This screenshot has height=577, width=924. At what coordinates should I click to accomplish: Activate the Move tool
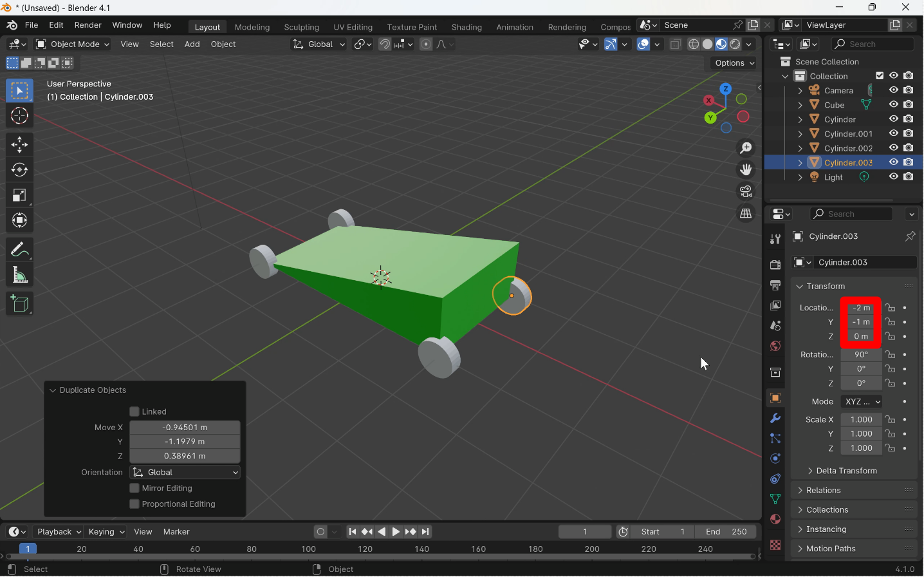[19, 144]
